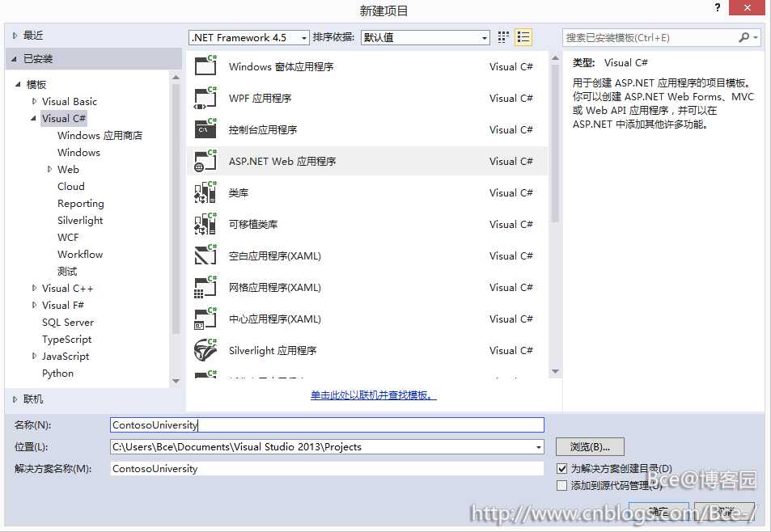This screenshot has height=532, width=771.
Task: Switch template list to medium list view
Action: click(523, 37)
